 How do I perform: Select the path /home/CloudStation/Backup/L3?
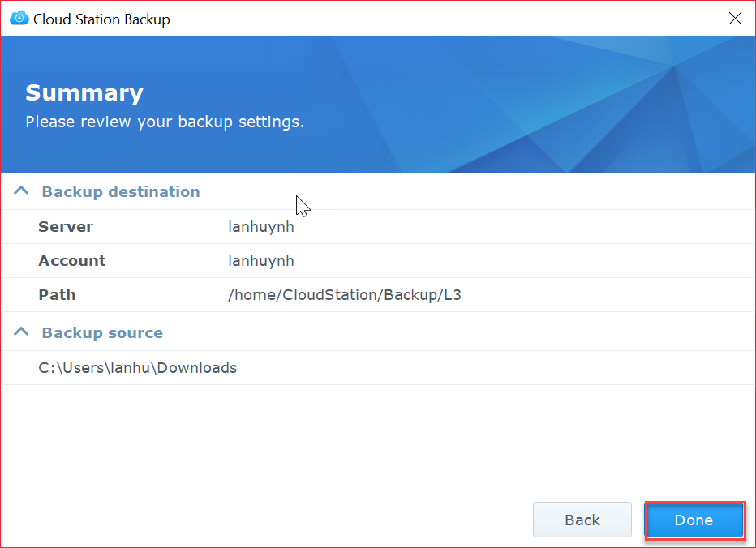point(345,294)
